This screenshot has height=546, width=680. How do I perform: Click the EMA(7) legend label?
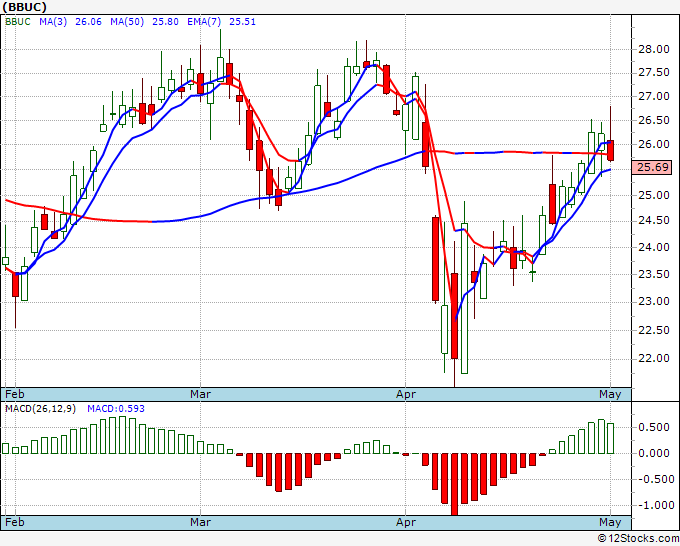pyautogui.click(x=204, y=22)
